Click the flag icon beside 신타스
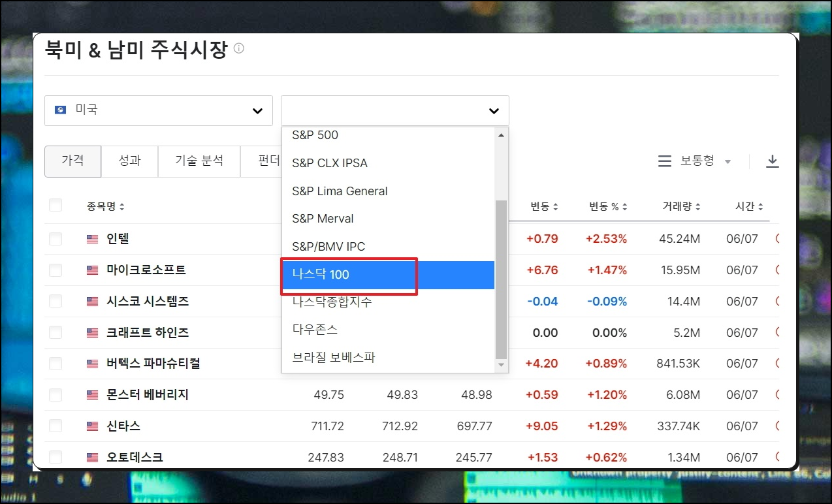 point(93,426)
